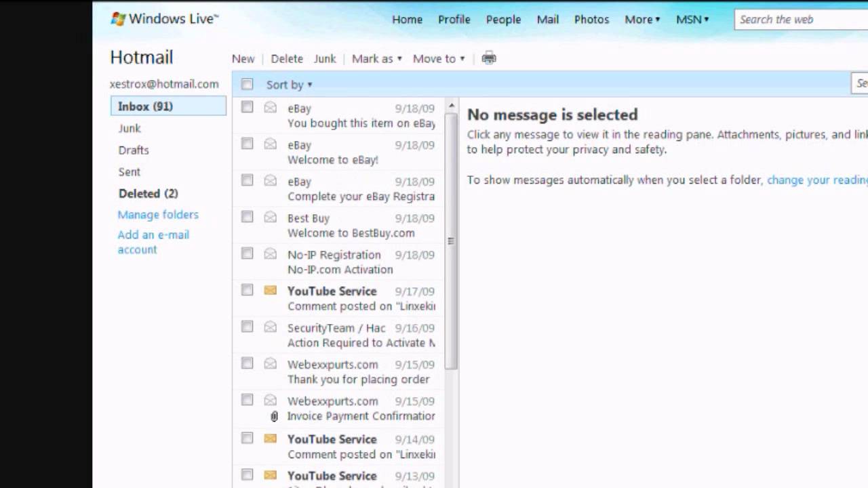Click unread envelope icon of 9/13/09 YouTube Service email

[x=271, y=475]
